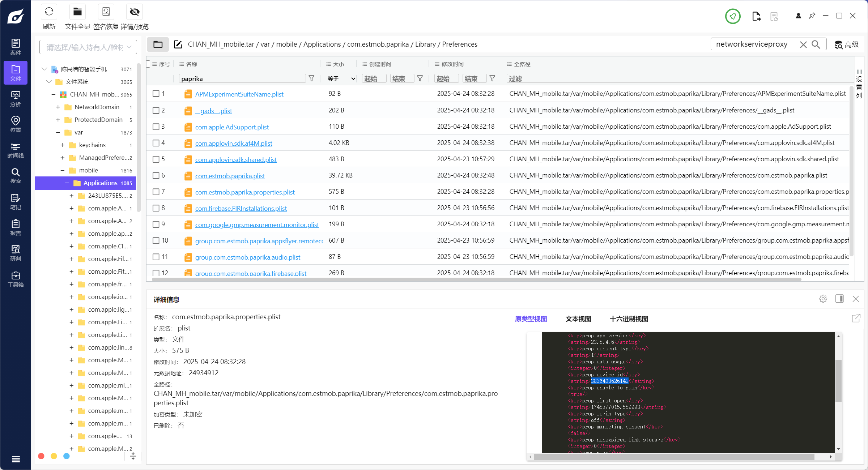This screenshot has width=868, height=470.
Task: Click the path edit pencil icon
Action: (x=178, y=44)
